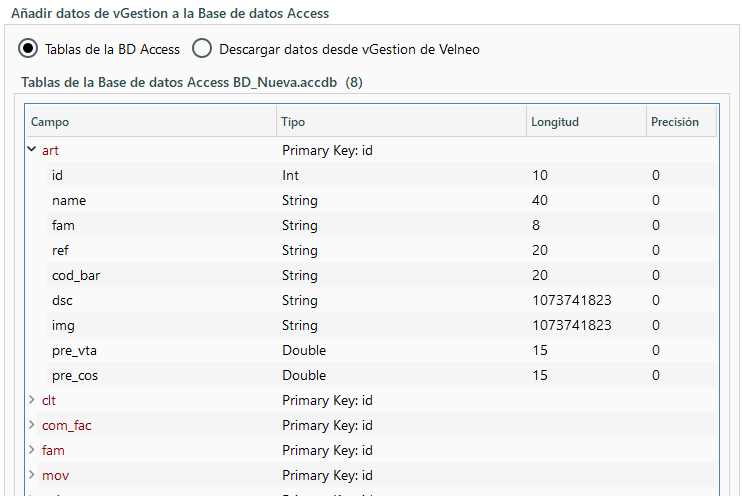
Task: Select 'Tablas de la BD Access' radio button
Action: (x=30, y=49)
